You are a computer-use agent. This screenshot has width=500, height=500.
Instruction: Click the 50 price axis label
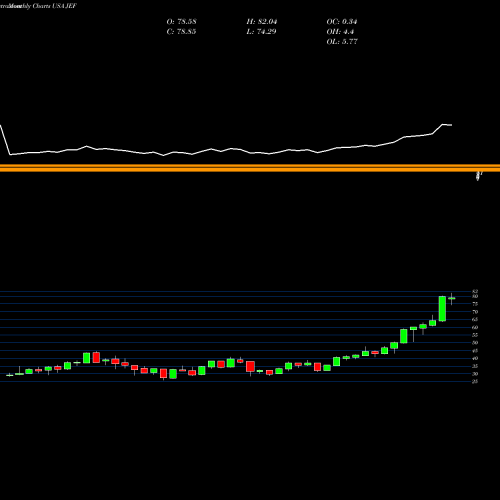pos(475,343)
